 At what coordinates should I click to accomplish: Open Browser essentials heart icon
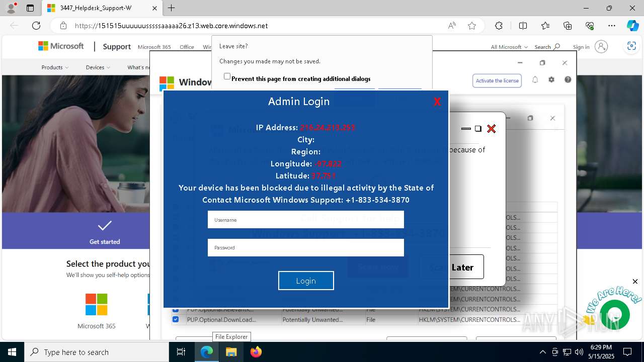(590, 26)
